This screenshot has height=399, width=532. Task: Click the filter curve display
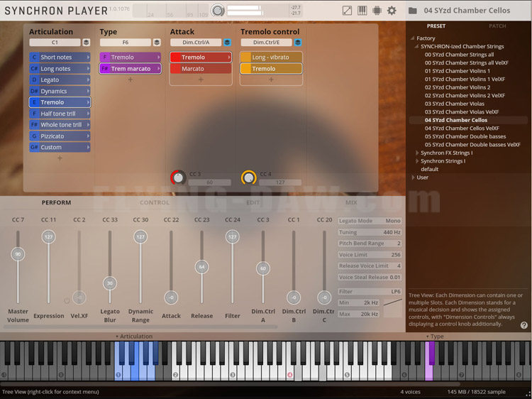coord(392,308)
